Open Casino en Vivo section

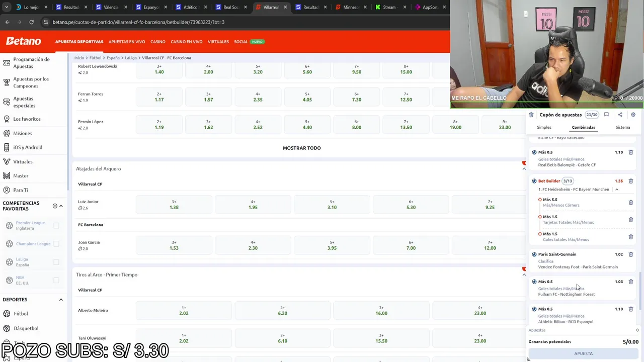tap(187, 42)
